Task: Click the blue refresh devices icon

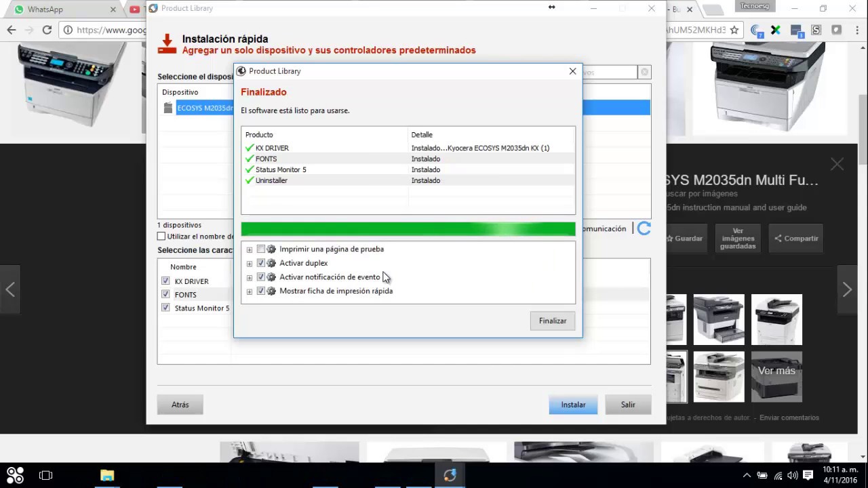Action: tap(644, 229)
